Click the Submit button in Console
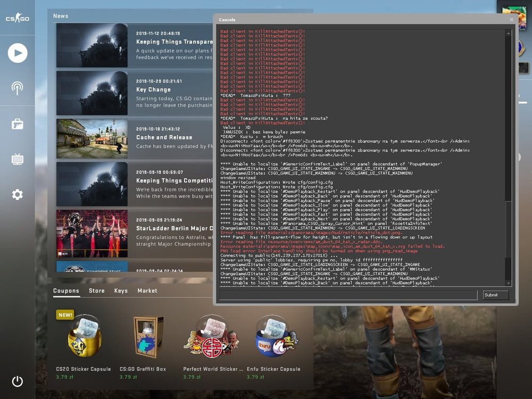 coord(496,295)
